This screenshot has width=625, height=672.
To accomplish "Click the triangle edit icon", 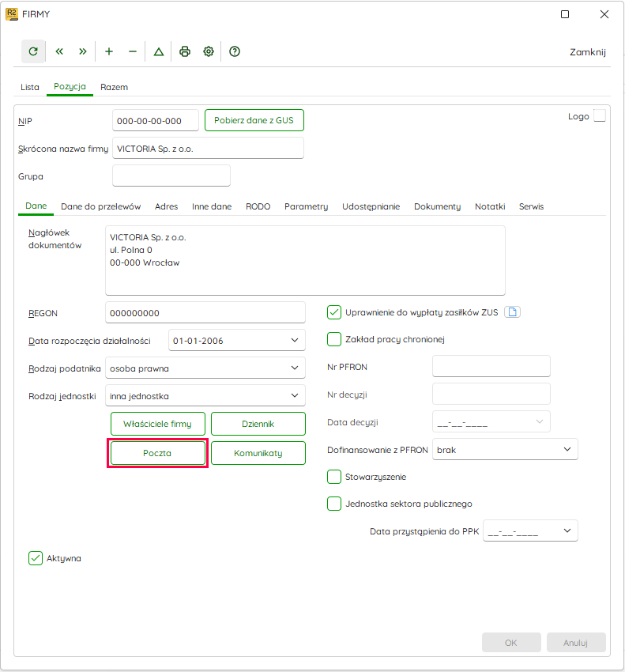I will point(159,51).
